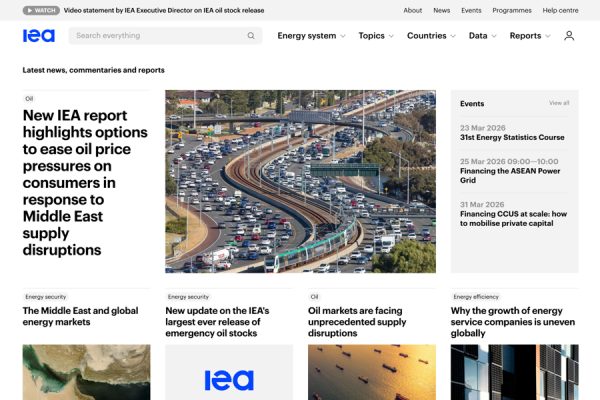This screenshot has height=400, width=600.
Task: Open the IEA logo card thumbnail
Action: click(x=229, y=372)
